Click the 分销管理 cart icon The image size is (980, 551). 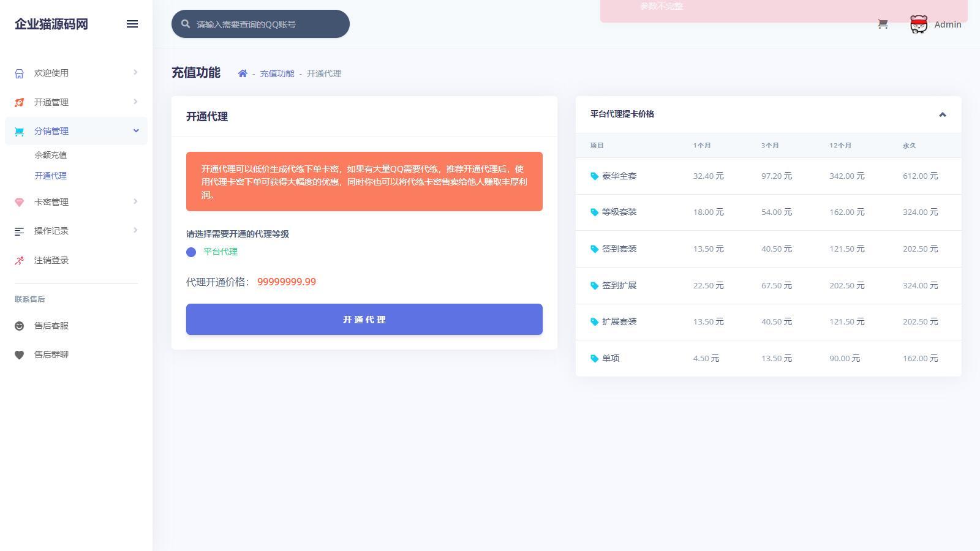click(20, 131)
